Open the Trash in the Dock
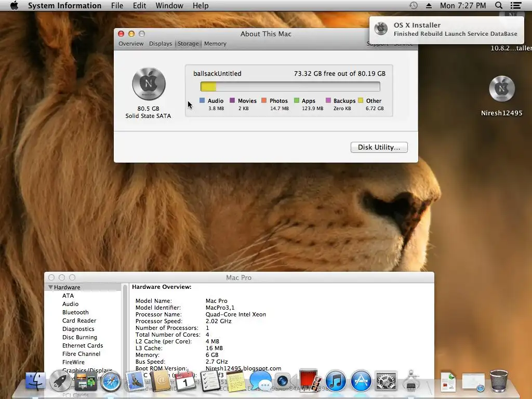 pyautogui.click(x=499, y=381)
